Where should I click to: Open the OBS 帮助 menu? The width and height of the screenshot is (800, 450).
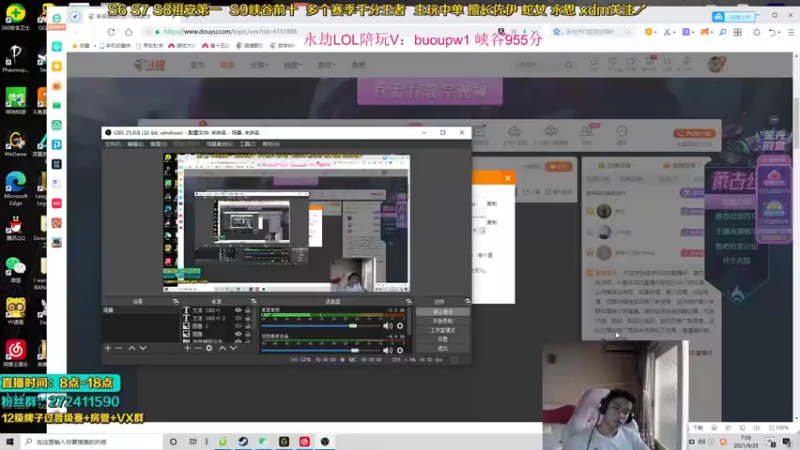click(271, 144)
